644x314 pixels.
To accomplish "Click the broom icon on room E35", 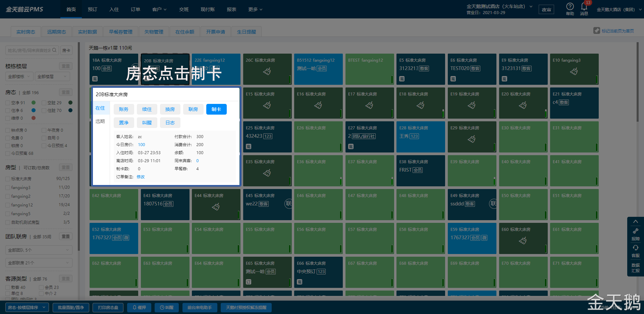I will point(267,173).
